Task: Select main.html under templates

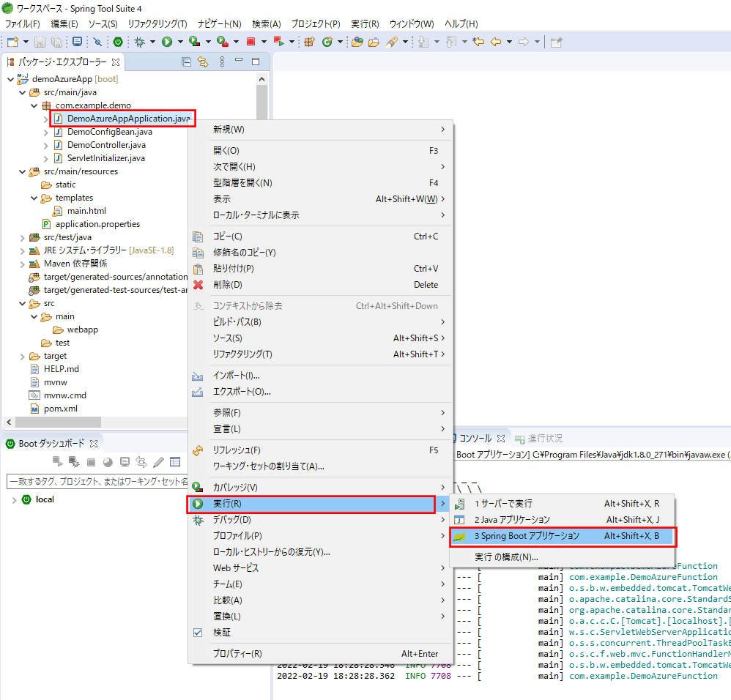Action: tap(86, 211)
